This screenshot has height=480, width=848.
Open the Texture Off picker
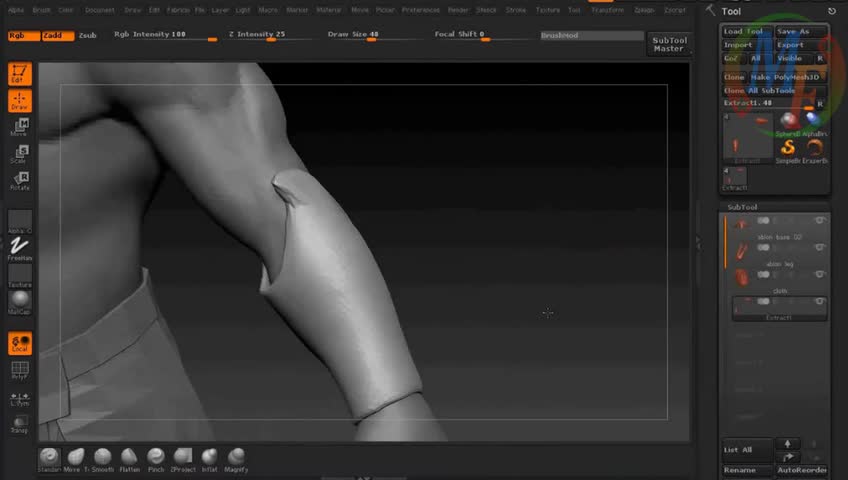click(19, 276)
